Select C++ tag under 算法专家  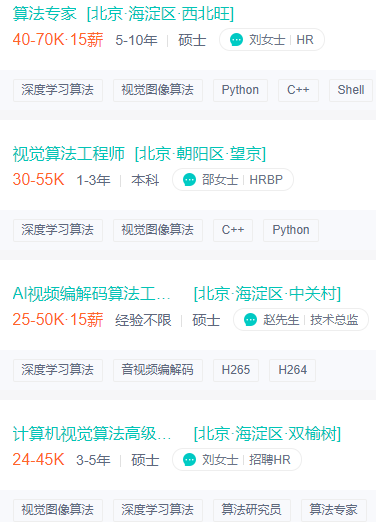[298, 90]
